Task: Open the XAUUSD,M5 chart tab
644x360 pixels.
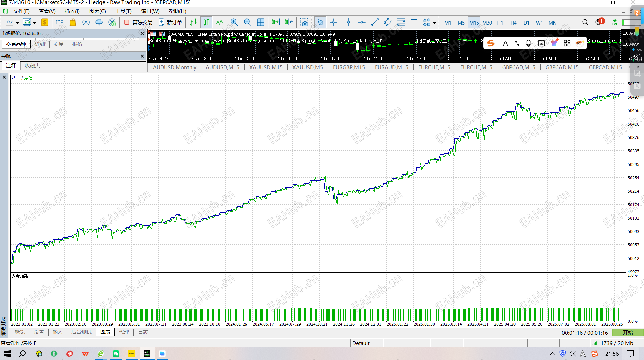Action: 308,67
